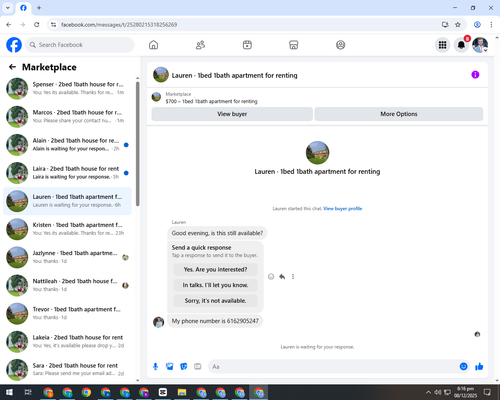Viewport: 500px width, 400px height.
Task: Click the reply arrow beside quick responses
Action: coord(282,276)
